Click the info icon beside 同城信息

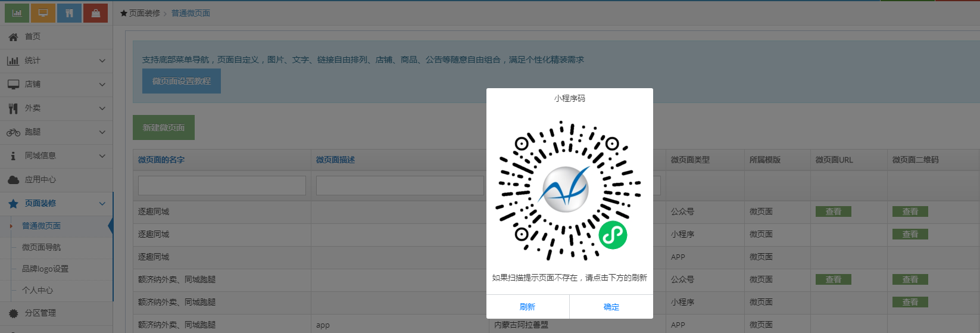pyautogui.click(x=13, y=156)
